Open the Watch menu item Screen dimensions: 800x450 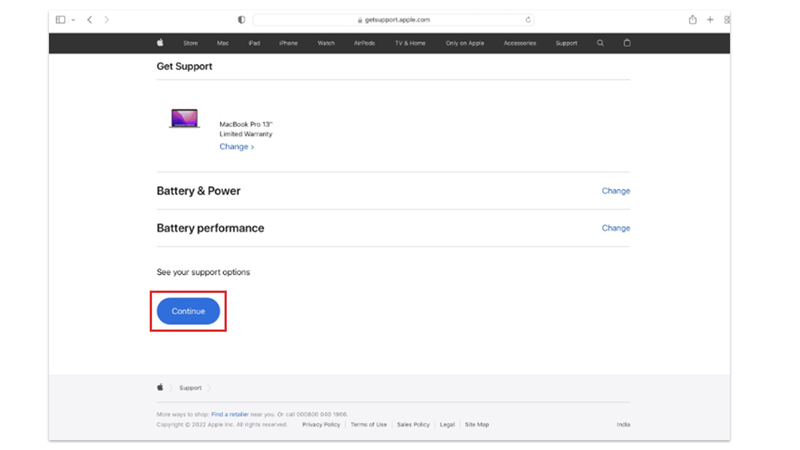(326, 43)
